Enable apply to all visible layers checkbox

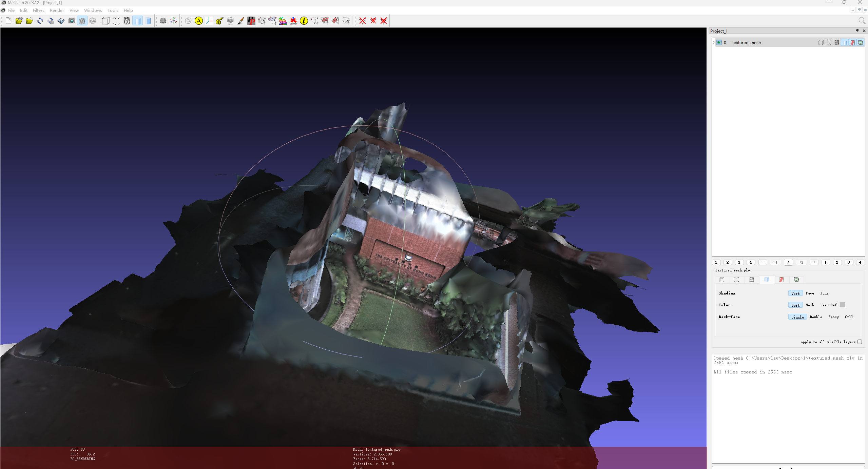click(x=860, y=342)
